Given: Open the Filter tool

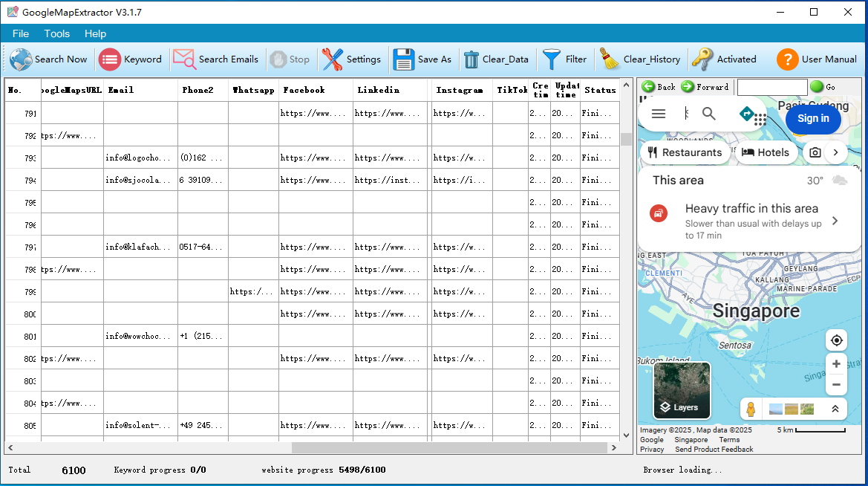Looking at the screenshot, I should pyautogui.click(x=566, y=59).
